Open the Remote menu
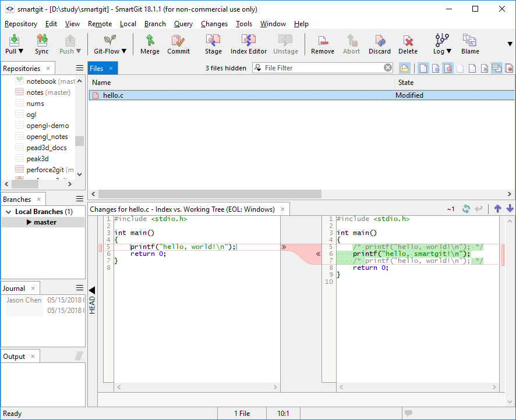 [x=100, y=24]
